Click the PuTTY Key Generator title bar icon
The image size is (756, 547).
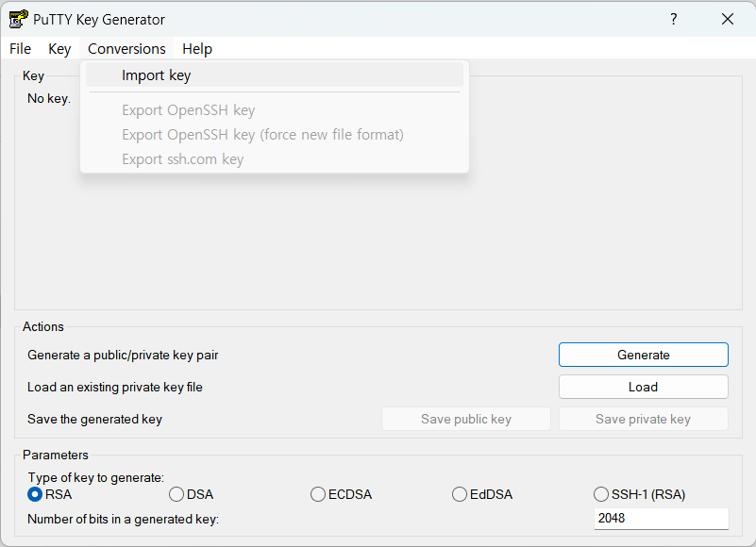(18, 19)
